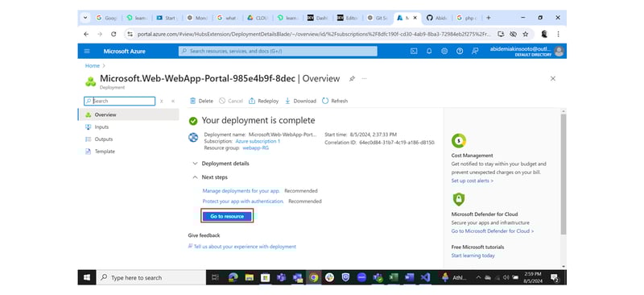Click Set up cost alerts link

pos(473,181)
